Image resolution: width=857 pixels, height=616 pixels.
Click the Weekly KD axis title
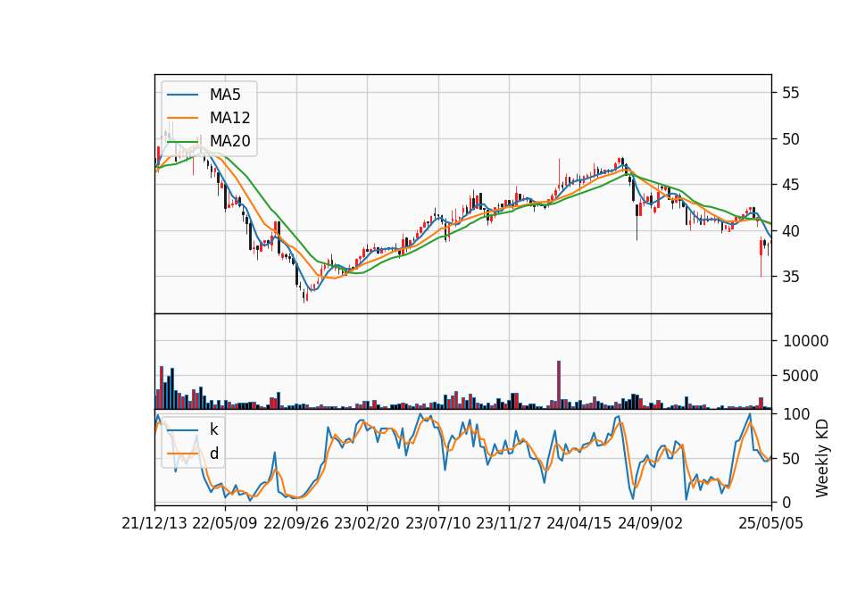click(x=821, y=458)
